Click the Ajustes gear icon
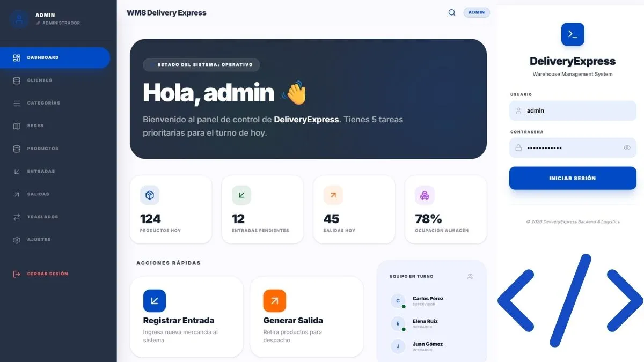 click(x=17, y=240)
